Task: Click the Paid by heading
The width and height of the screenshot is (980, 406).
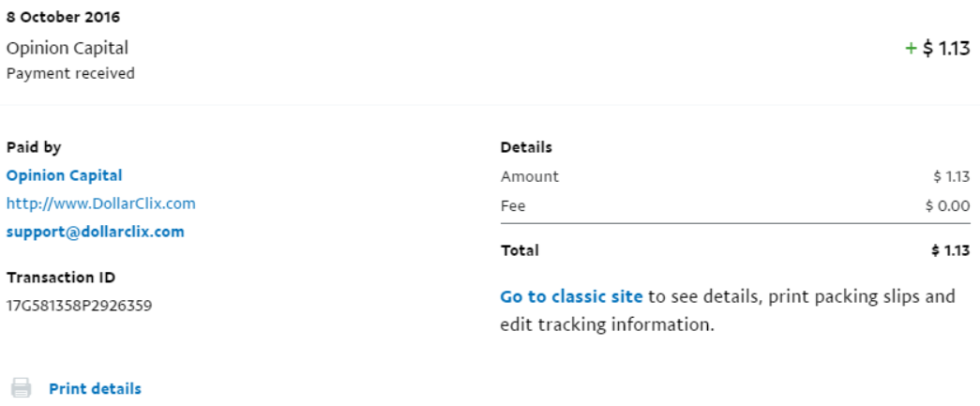Action: pos(34,147)
